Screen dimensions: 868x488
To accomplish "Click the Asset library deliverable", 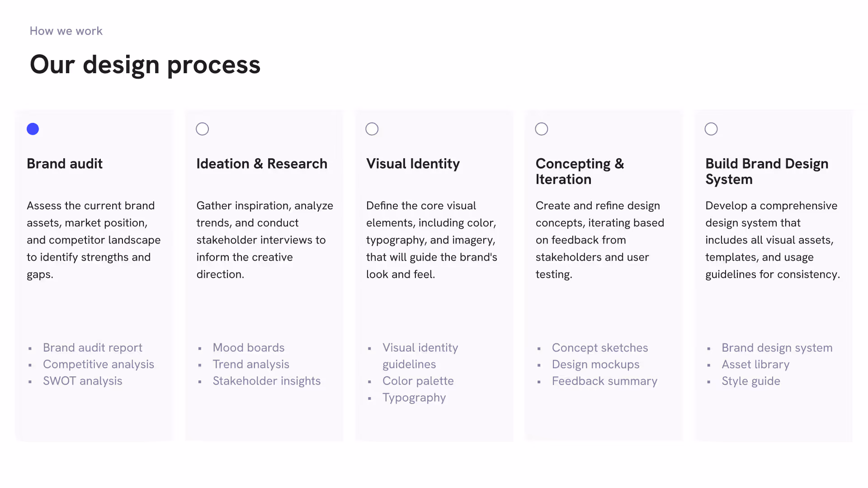I will tap(755, 364).
